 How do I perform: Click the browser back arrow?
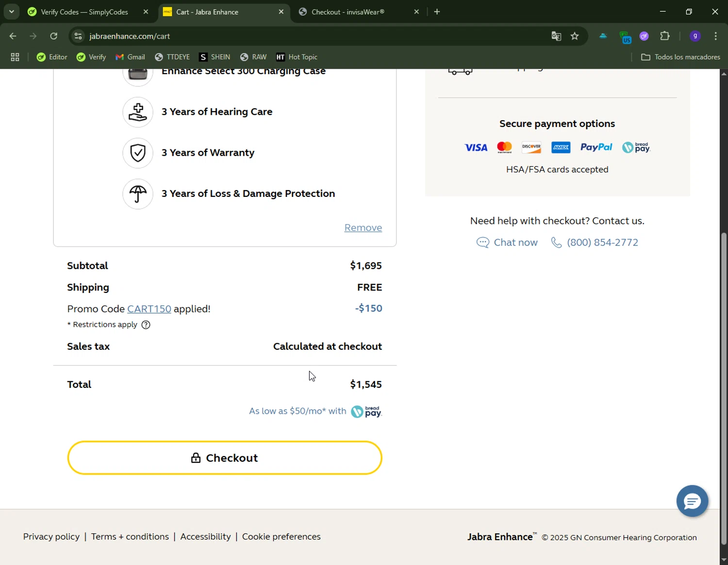pyautogui.click(x=13, y=36)
